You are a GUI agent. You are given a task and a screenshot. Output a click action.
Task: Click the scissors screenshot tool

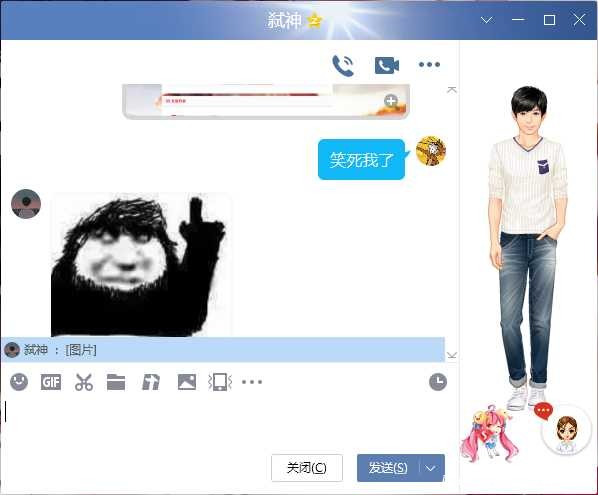click(84, 382)
